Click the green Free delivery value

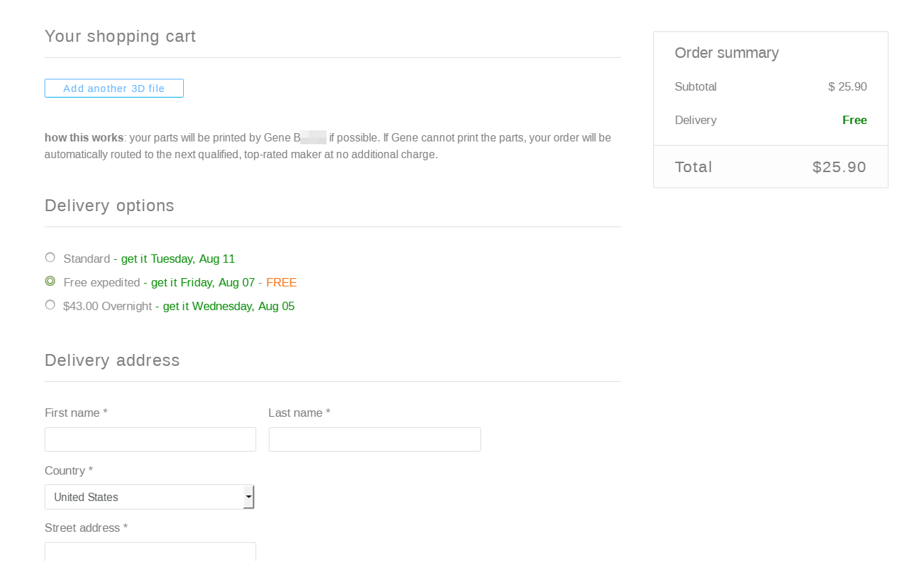click(x=854, y=121)
